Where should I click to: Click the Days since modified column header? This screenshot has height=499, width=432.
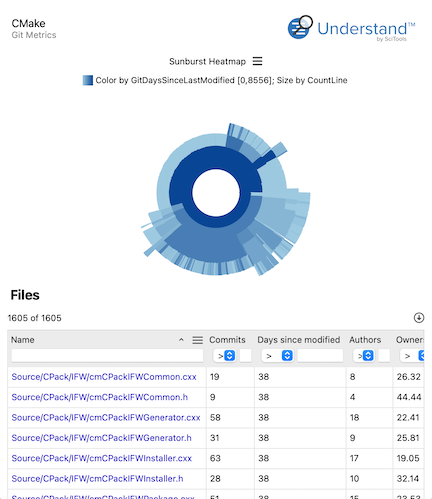299,340
